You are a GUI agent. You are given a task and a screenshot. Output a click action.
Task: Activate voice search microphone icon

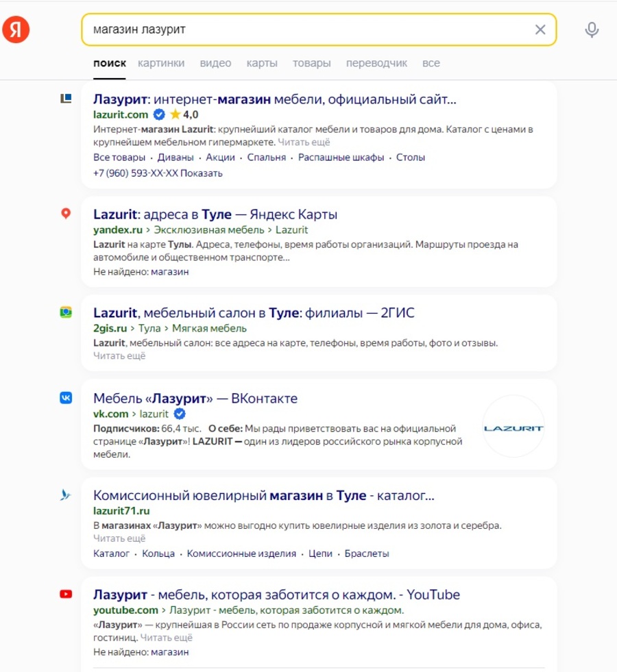point(592,29)
